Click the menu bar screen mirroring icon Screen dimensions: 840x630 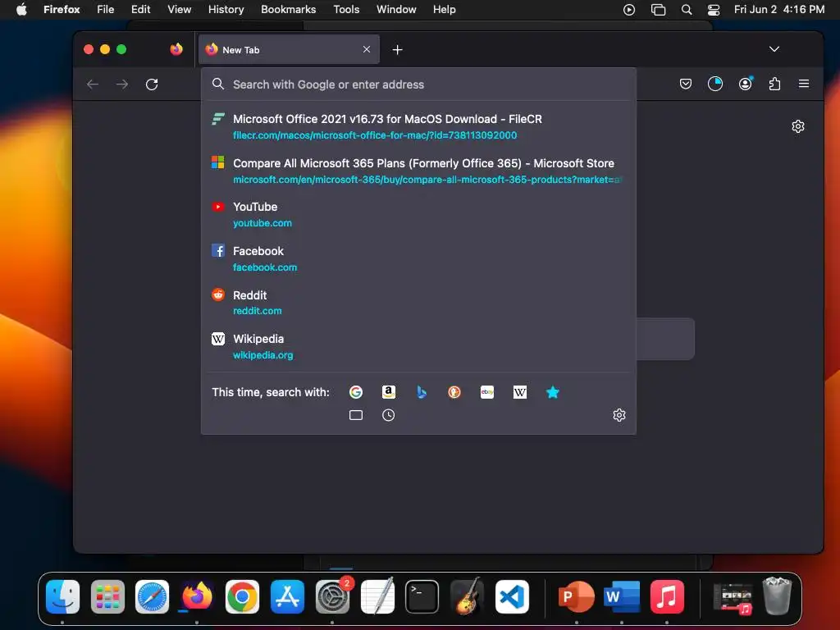[658, 9]
